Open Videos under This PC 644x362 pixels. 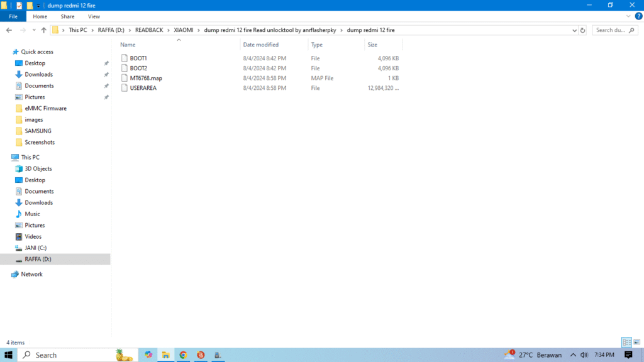(33, 236)
